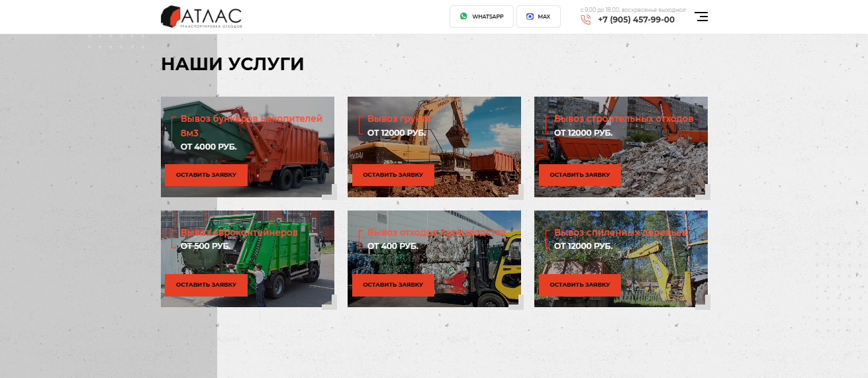Open WhatsApp chat button

pos(481,17)
